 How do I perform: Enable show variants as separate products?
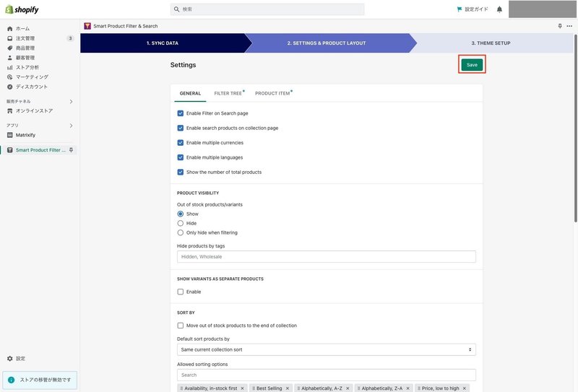point(180,292)
